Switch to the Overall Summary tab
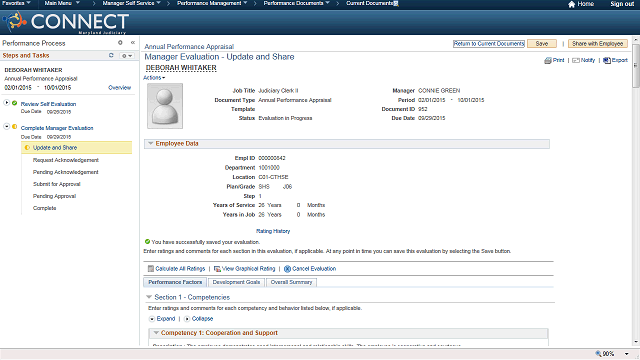The image size is (640, 360). pos(291,282)
